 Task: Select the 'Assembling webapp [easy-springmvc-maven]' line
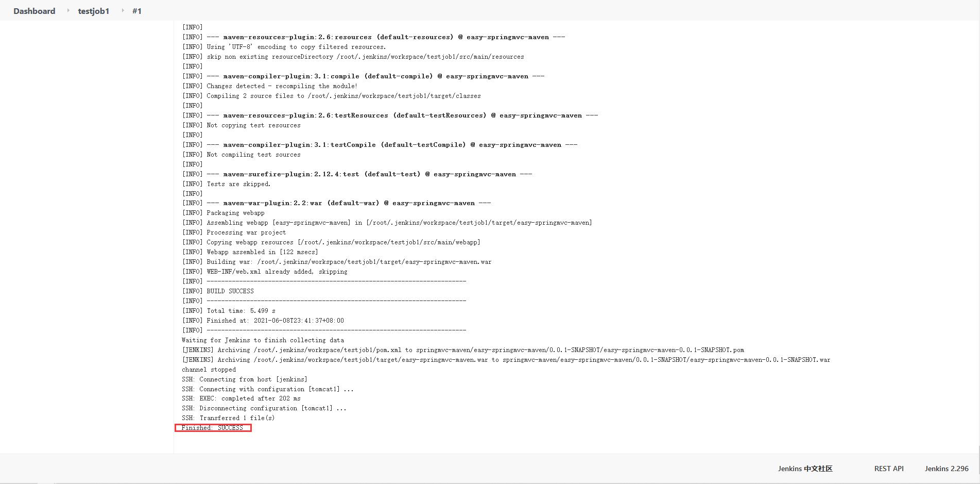(x=387, y=223)
